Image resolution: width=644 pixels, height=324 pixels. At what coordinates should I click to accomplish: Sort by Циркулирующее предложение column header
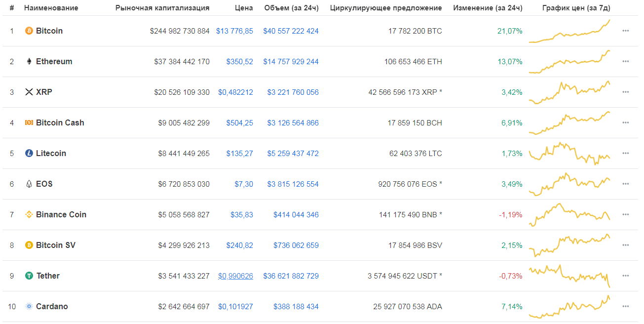[x=386, y=8]
